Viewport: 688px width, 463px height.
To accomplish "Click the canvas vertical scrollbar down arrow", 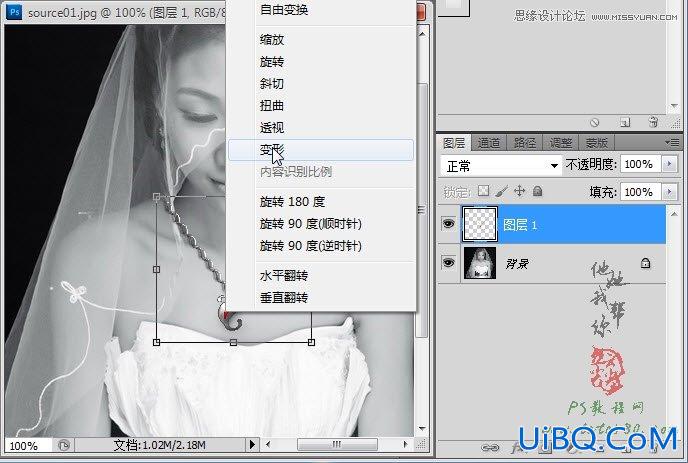I will coord(422,428).
